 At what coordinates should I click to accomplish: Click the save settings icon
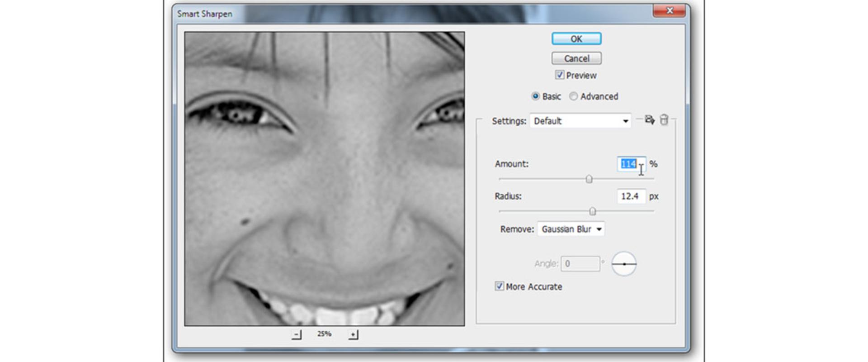coord(650,120)
